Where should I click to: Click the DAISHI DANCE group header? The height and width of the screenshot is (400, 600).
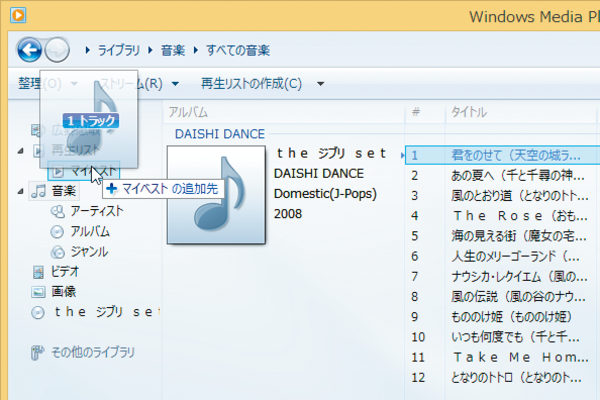coord(220,134)
